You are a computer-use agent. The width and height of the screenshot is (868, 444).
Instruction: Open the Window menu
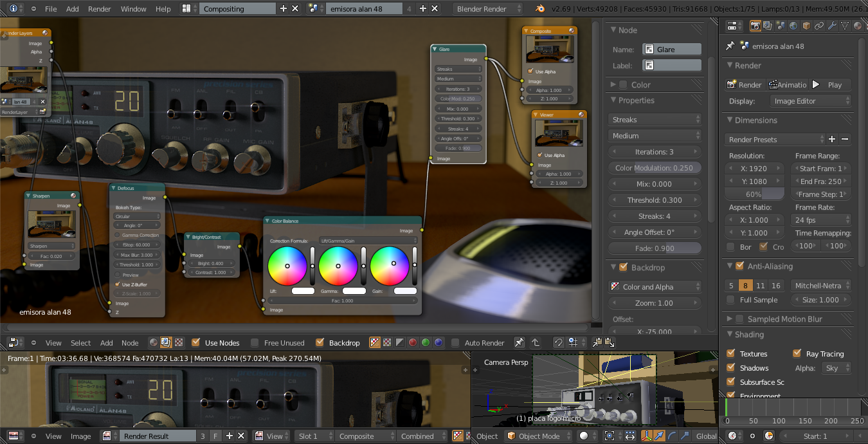click(133, 9)
